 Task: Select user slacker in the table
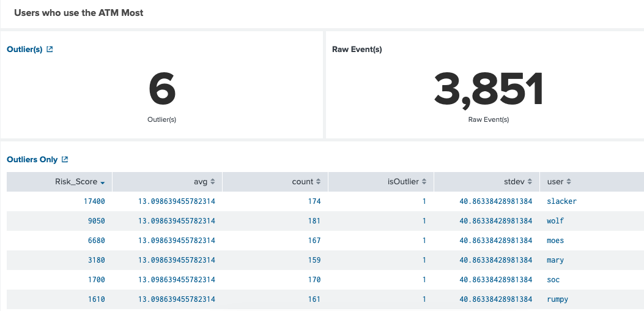561,201
